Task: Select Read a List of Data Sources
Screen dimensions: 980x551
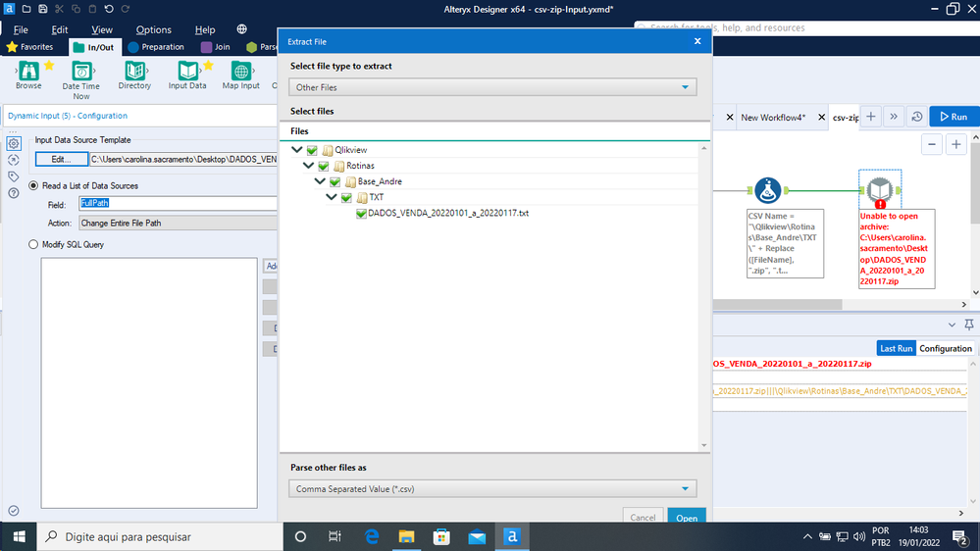Action: click(x=33, y=185)
